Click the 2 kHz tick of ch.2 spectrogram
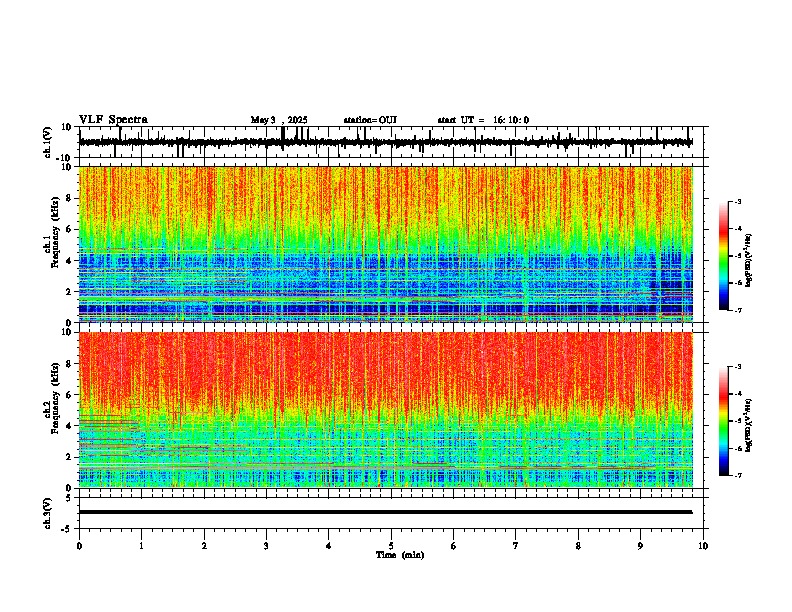 (69, 457)
